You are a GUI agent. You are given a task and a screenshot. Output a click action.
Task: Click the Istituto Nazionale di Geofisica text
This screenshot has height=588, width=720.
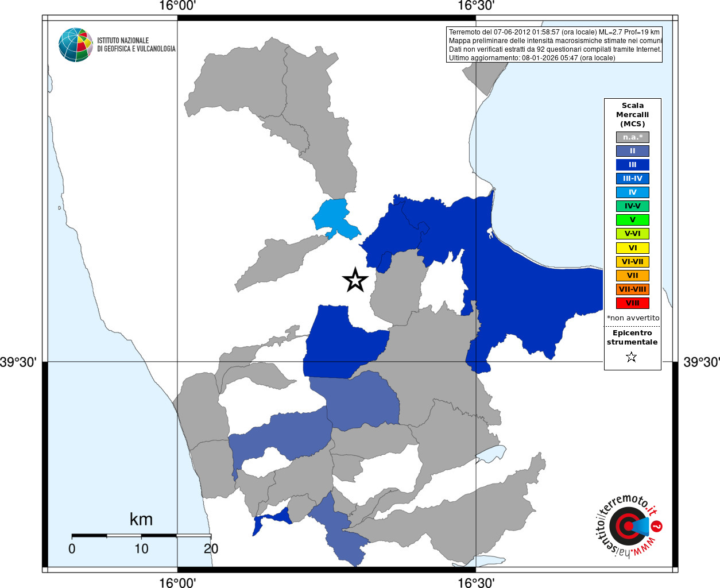[x=136, y=45]
